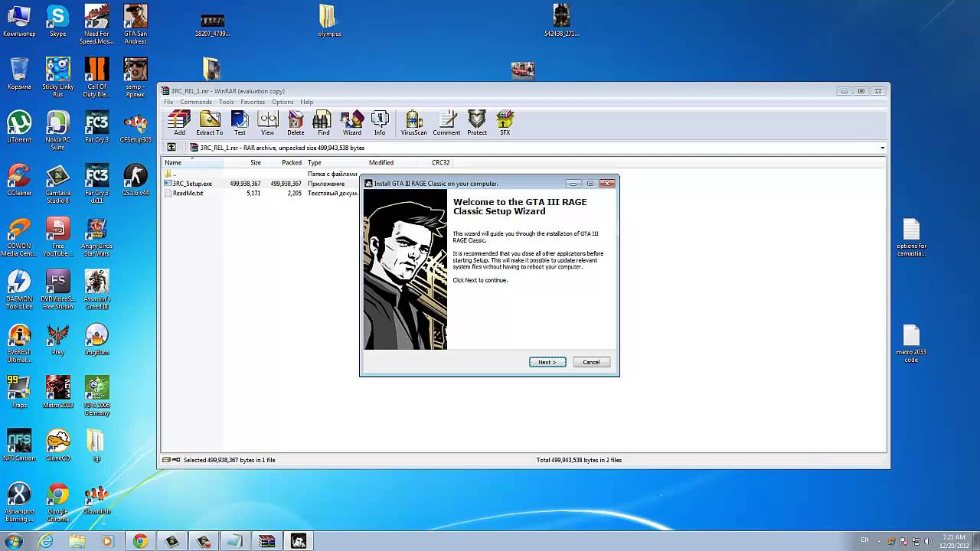Image resolution: width=980 pixels, height=551 pixels.
Task: Run Test on the archive
Action: point(240,122)
